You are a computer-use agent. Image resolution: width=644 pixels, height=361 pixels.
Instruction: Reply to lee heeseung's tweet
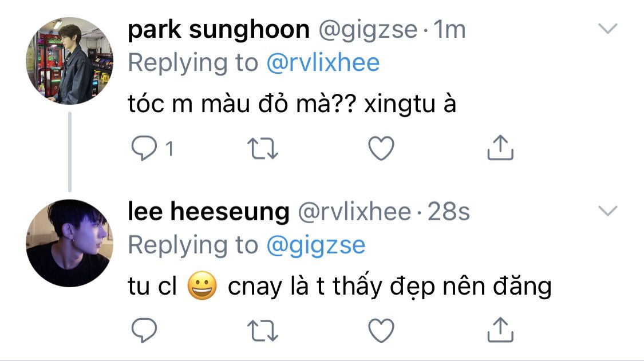click(x=144, y=330)
